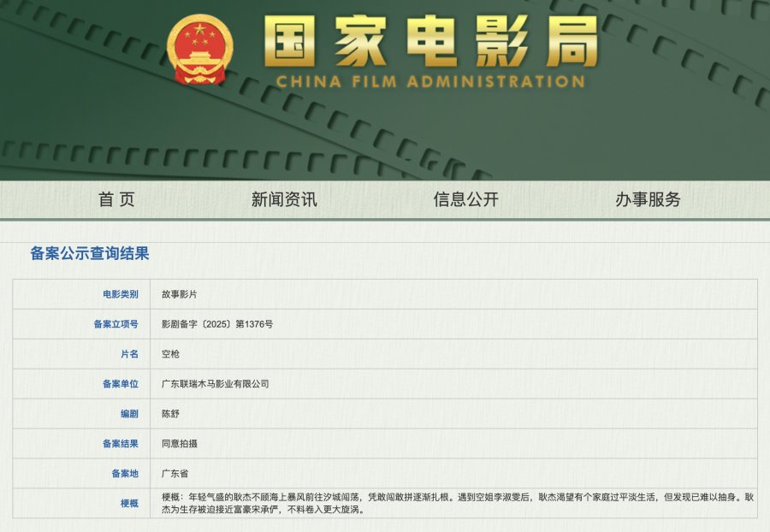
Task: Select the 办事服务 navigation item
Action: 648,199
